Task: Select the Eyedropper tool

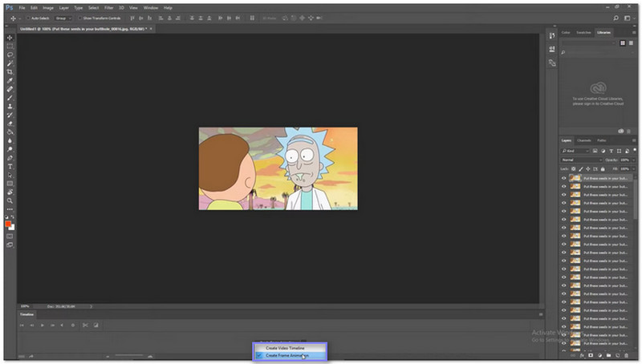Action: point(10,80)
